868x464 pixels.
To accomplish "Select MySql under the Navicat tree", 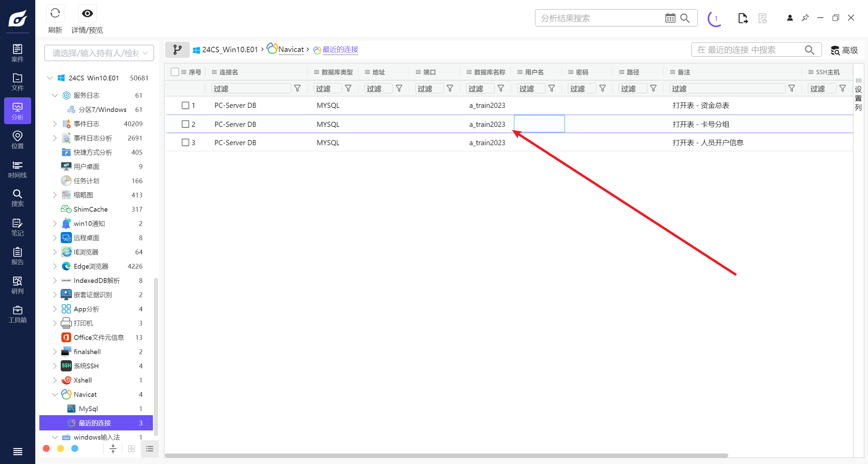I will click(88, 409).
